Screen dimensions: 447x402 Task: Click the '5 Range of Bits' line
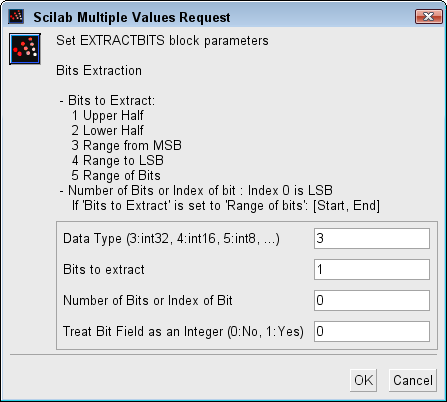click(x=116, y=175)
